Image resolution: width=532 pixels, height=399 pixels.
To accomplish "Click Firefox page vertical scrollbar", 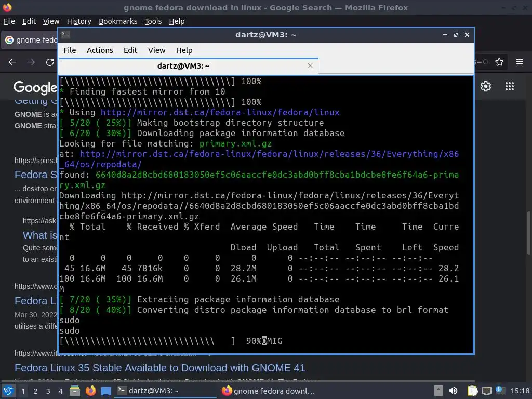I will click(528, 233).
